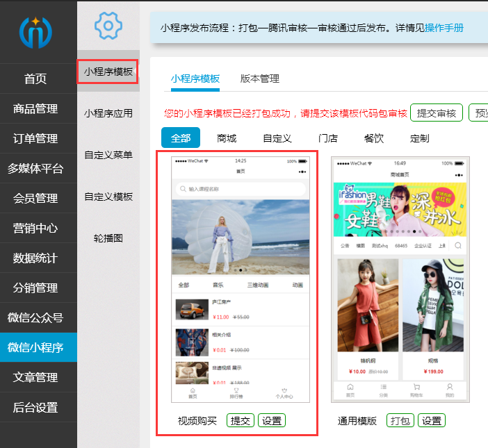Open 轮播图 in the submenu
488x448 pixels.
(108, 238)
